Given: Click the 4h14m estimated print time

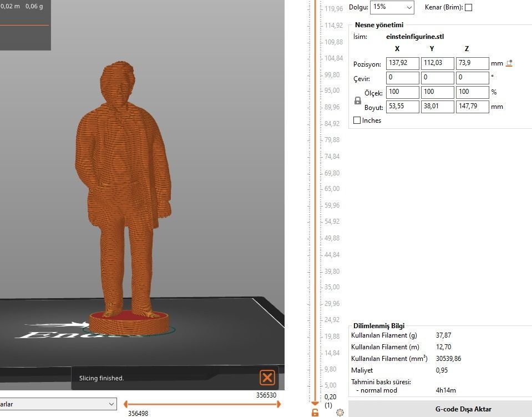Looking at the screenshot, I should pyautogui.click(x=446, y=390).
